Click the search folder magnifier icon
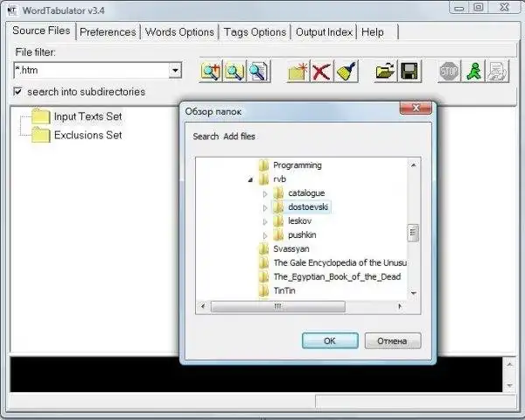525x420 pixels. click(234, 71)
